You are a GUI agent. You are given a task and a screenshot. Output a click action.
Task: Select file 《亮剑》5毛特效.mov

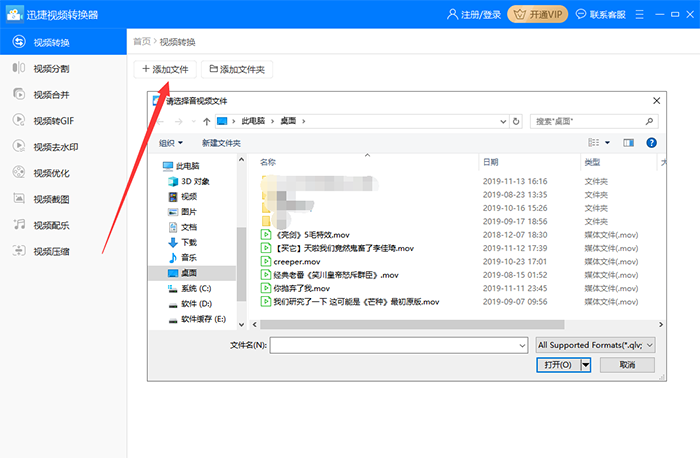click(x=305, y=235)
